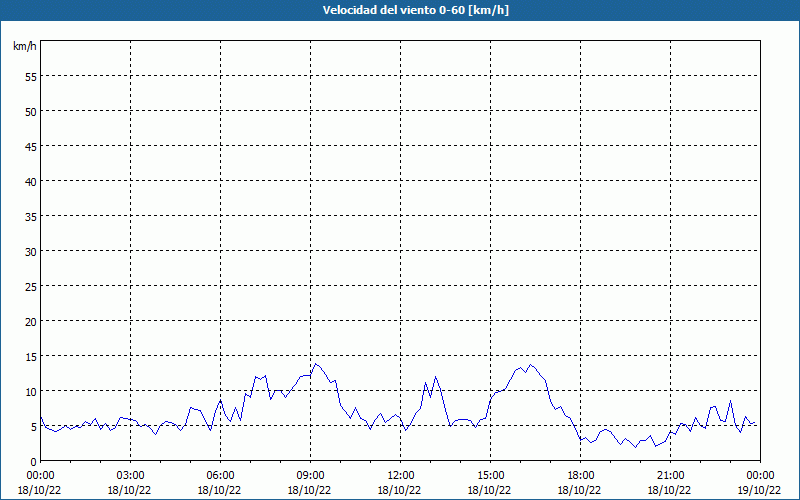
Task: Click the 12:00 time label
Action: (x=401, y=476)
